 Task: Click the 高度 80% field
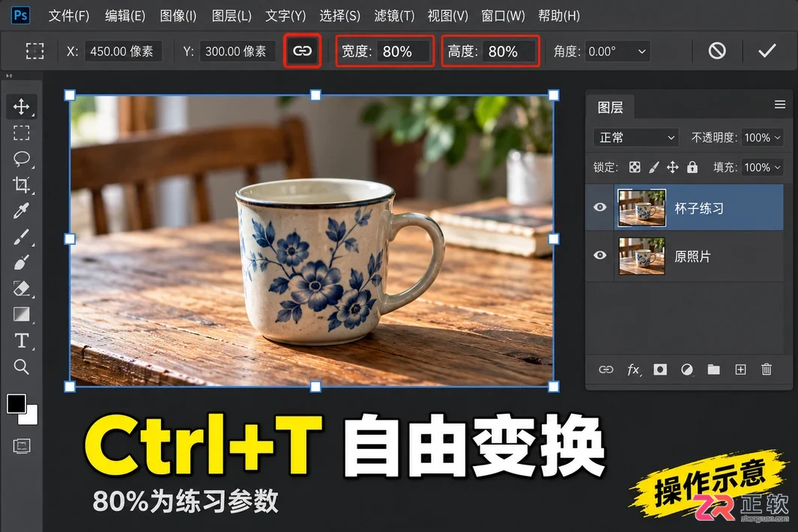[509, 52]
